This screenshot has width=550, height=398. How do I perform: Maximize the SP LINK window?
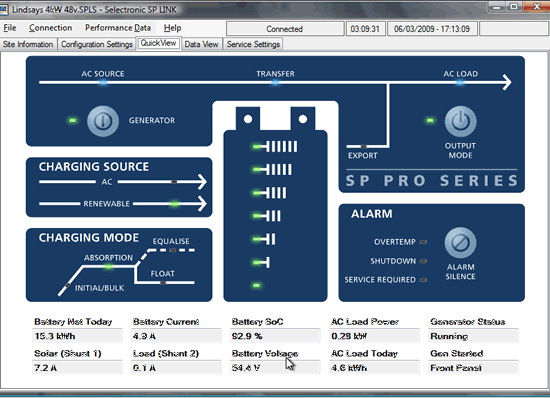[x=514, y=7]
